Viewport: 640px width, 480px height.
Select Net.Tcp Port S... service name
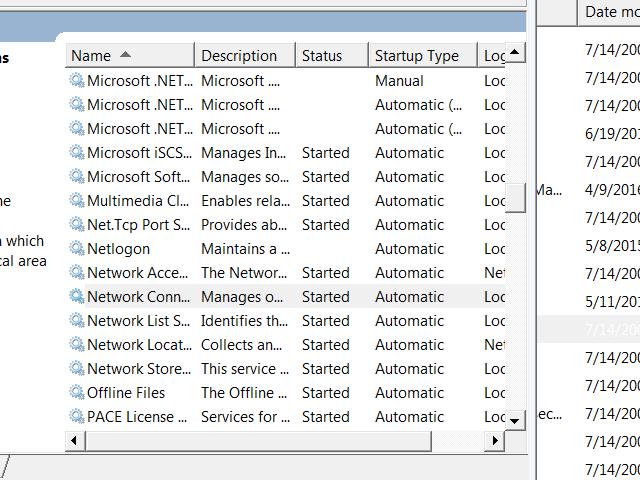click(x=139, y=224)
